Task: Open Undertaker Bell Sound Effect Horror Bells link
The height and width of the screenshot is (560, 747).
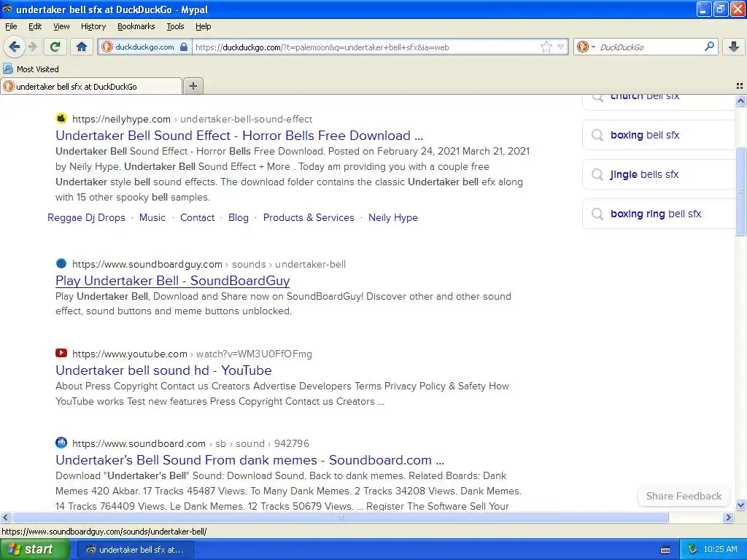Action: coord(239,135)
